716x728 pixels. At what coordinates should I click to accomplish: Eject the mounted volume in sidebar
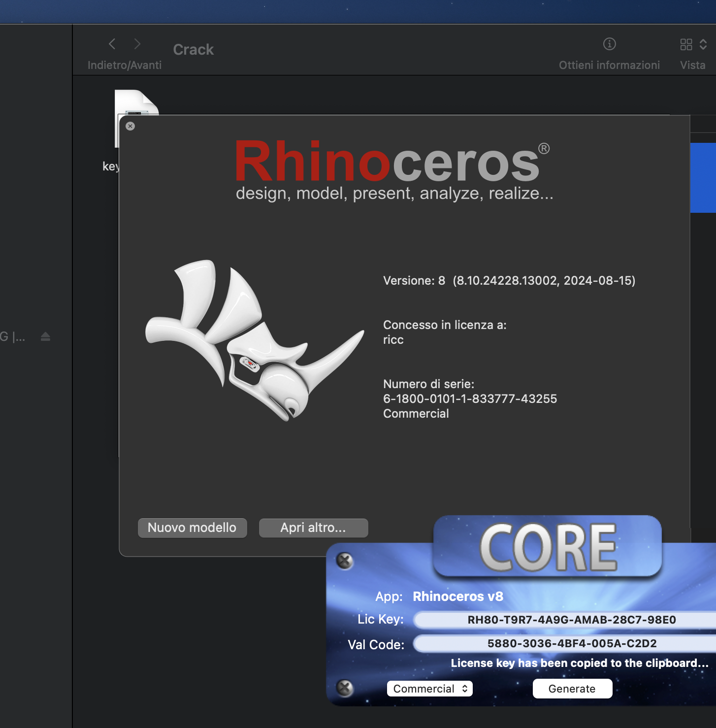click(46, 337)
